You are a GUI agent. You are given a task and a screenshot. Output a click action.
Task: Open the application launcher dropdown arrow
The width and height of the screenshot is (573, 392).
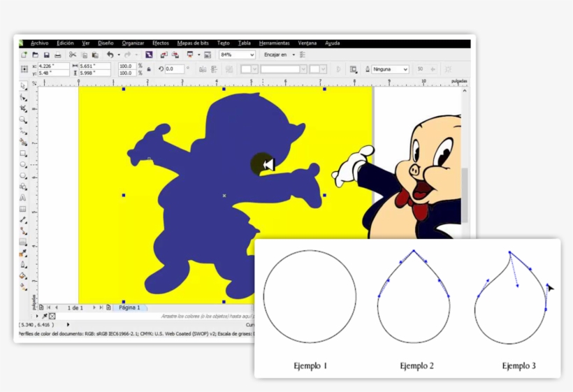[198, 55]
